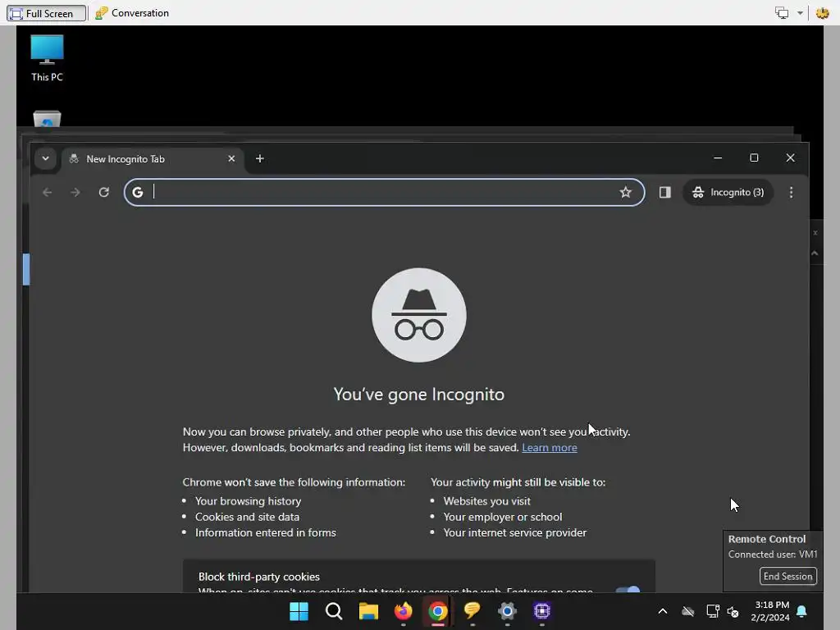The height and width of the screenshot is (630, 840).
Task: Open Chrome three-dot menu
Action: click(792, 192)
